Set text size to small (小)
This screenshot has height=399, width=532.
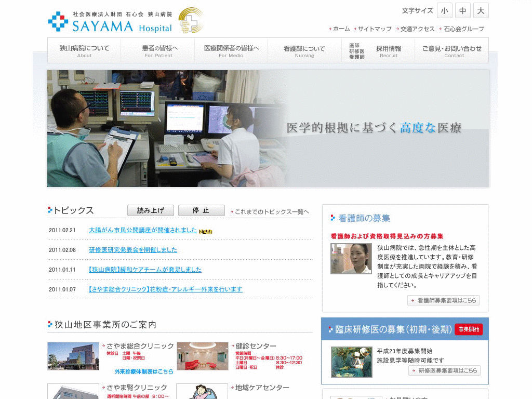[x=445, y=10]
